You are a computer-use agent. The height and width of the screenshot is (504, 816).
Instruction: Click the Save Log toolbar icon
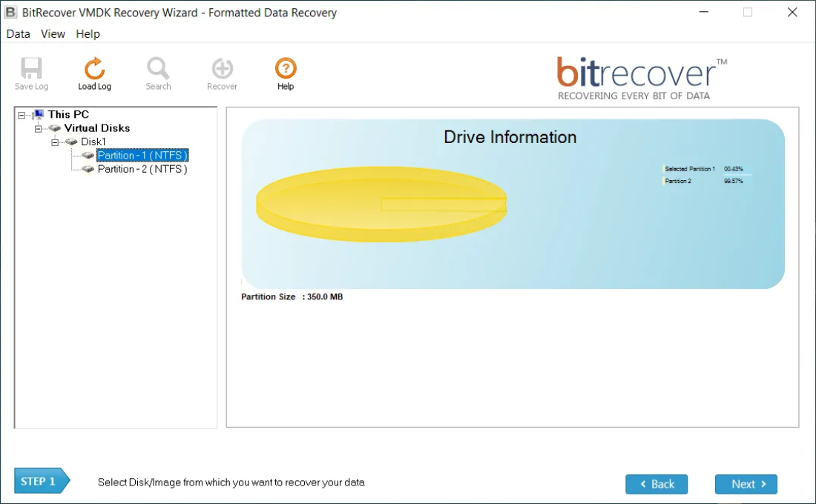(30, 67)
